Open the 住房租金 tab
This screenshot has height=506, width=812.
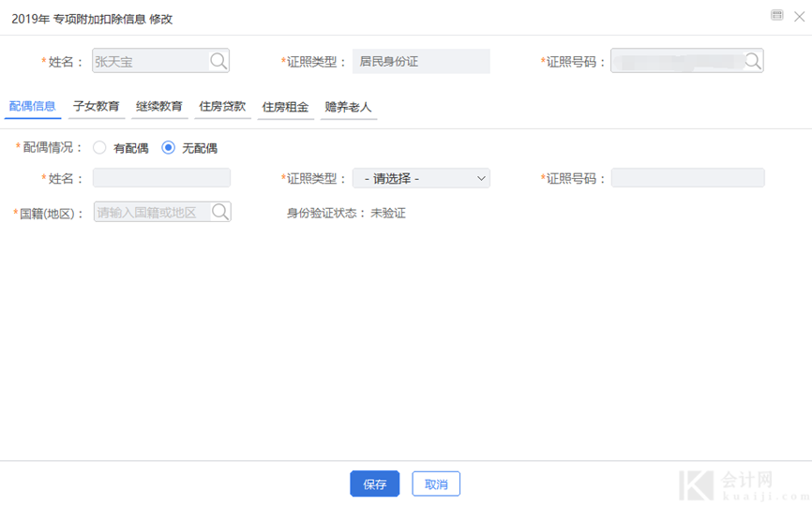coord(285,107)
